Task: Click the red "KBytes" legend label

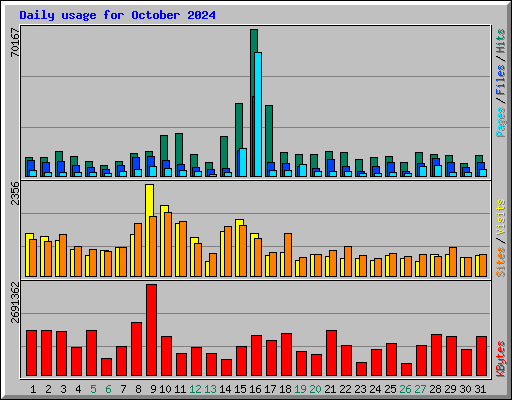Action: tap(500, 359)
